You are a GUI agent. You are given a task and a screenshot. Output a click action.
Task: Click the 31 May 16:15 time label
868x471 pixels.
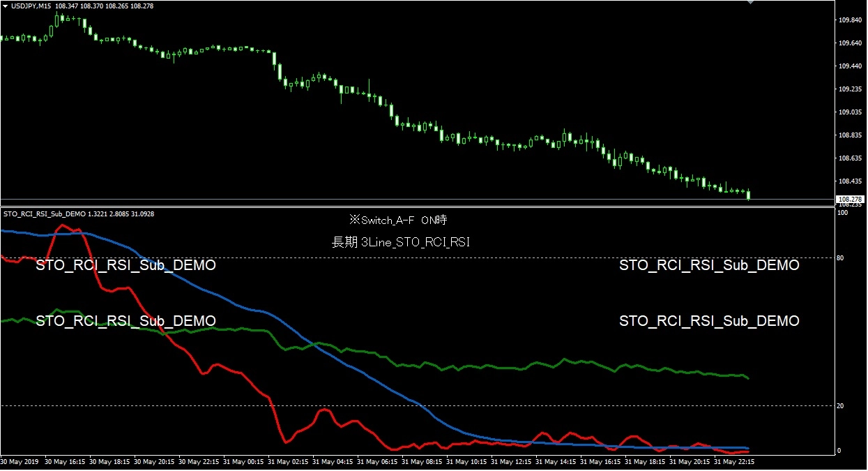[x=601, y=462]
